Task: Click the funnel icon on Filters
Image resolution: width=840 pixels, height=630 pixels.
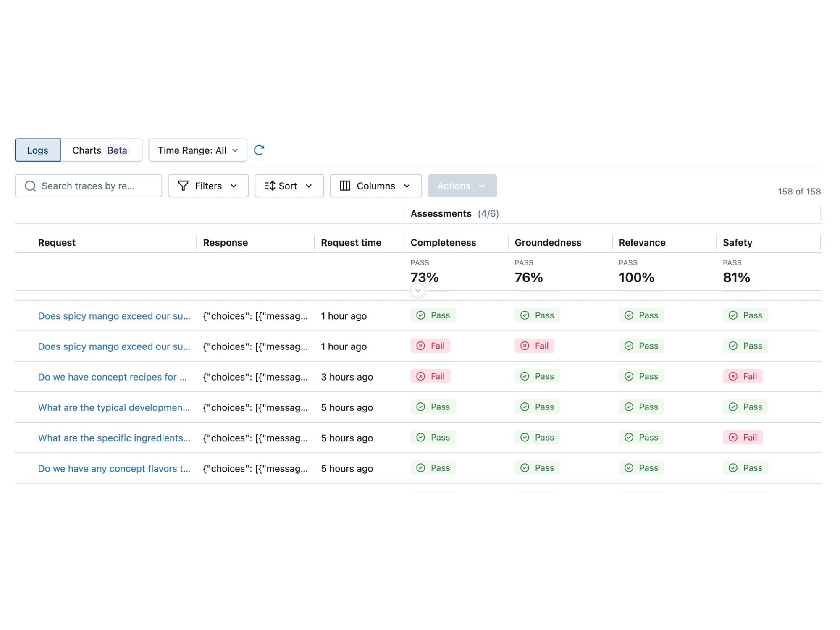Action: click(183, 186)
